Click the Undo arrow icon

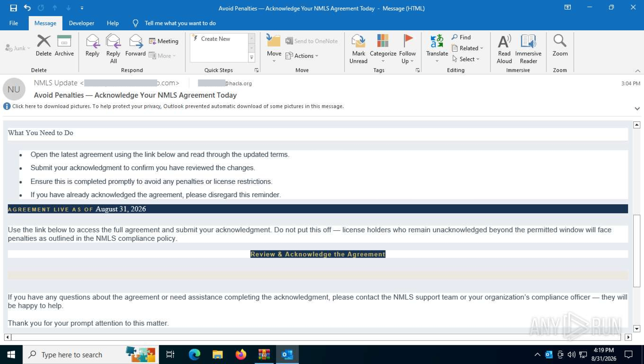click(27, 8)
